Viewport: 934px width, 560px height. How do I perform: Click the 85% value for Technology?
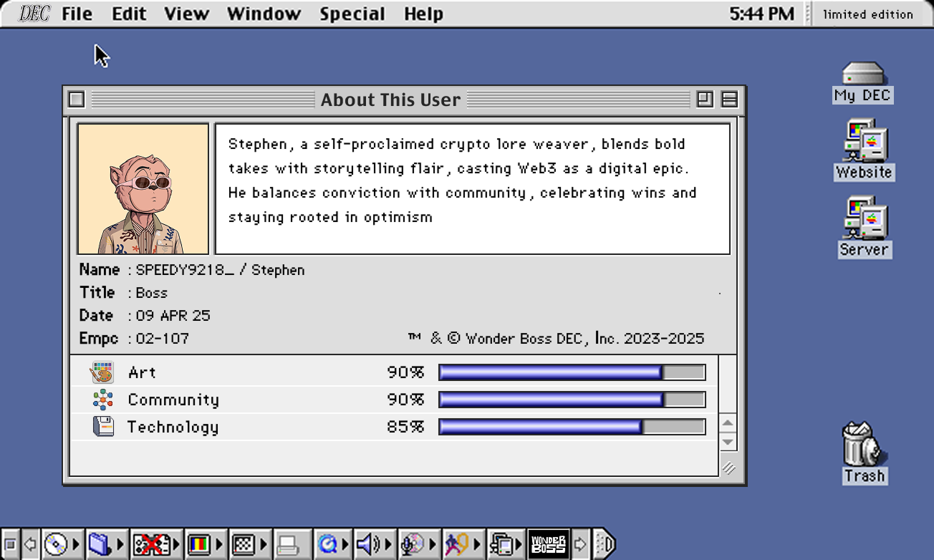click(405, 427)
